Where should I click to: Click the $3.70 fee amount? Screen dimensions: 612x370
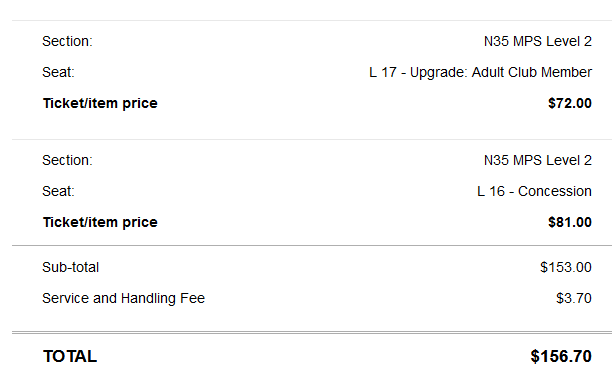[x=573, y=299]
